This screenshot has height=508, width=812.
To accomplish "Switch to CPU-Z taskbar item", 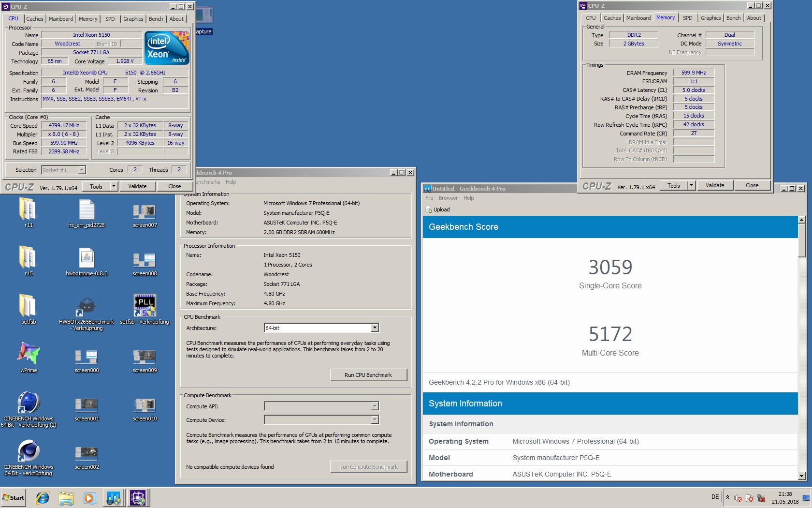I will point(138,497).
